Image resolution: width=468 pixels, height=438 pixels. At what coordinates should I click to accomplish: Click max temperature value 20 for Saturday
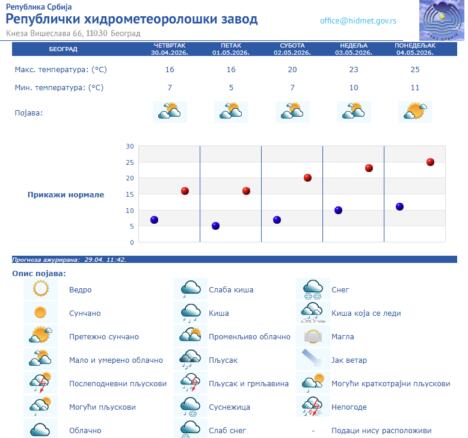[292, 69]
